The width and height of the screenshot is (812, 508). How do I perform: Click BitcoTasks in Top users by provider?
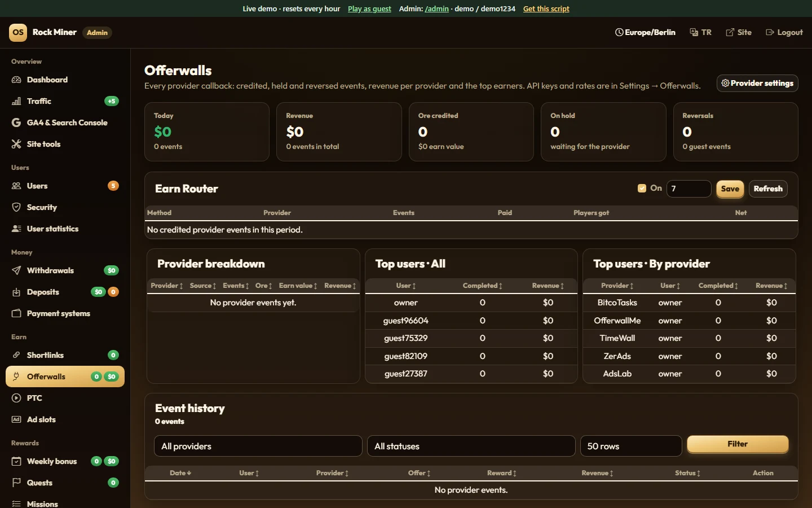pyautogui.click(x=617, y=303)
